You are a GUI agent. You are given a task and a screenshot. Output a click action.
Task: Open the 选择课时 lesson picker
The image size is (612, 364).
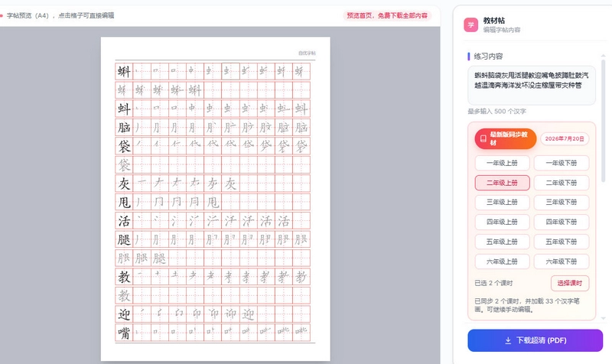[x=569, y=283]
